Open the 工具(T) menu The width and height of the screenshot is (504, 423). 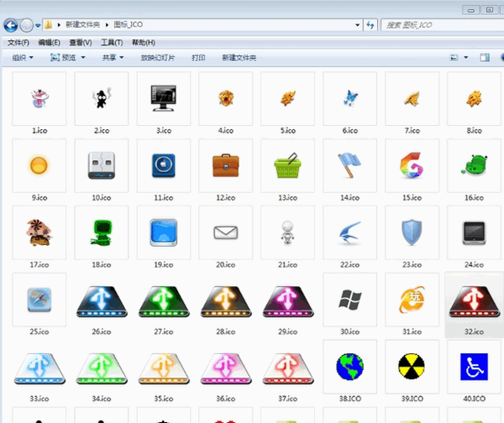pos(112,42)
